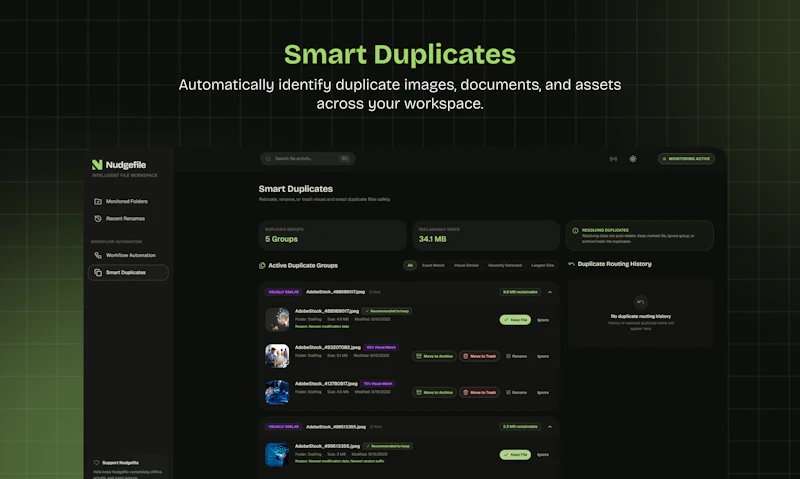The height and width of the screenshot is (479, 800).
Task: Click the Monitoring Active status button
Action: [x=686, y=159]
